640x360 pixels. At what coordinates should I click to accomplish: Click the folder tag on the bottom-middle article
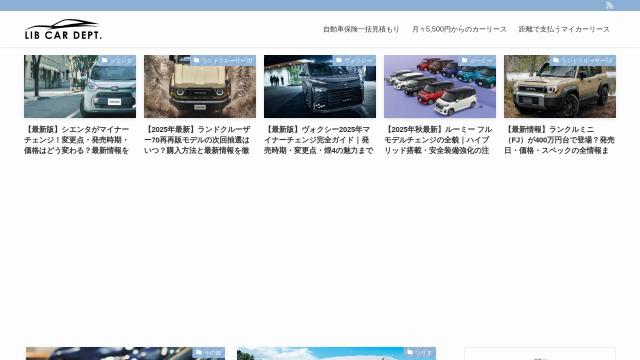(x=420, y=353)
